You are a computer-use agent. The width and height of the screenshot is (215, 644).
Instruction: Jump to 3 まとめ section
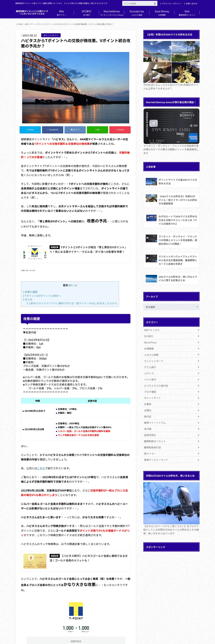(x=27, y=299)
